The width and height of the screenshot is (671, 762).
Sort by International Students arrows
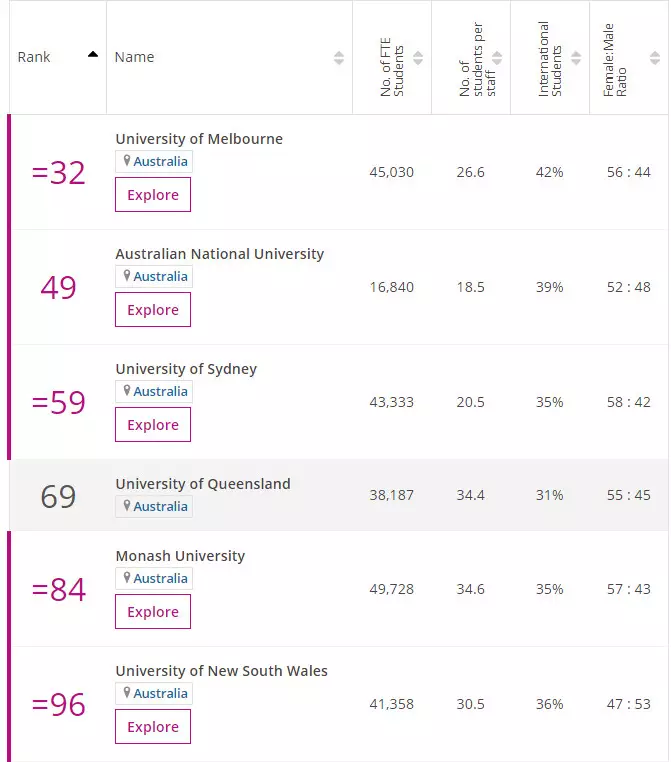(576, 58)
